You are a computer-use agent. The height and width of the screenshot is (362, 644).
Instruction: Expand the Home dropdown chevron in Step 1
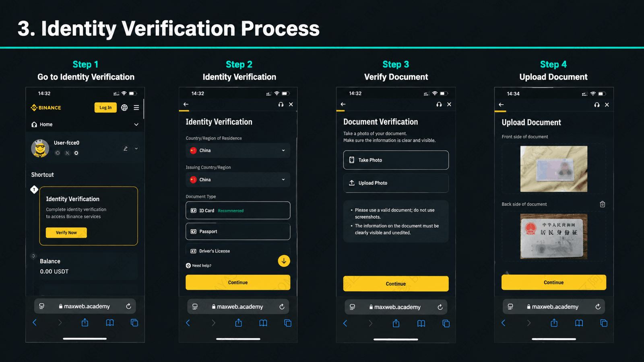[136, 125]
